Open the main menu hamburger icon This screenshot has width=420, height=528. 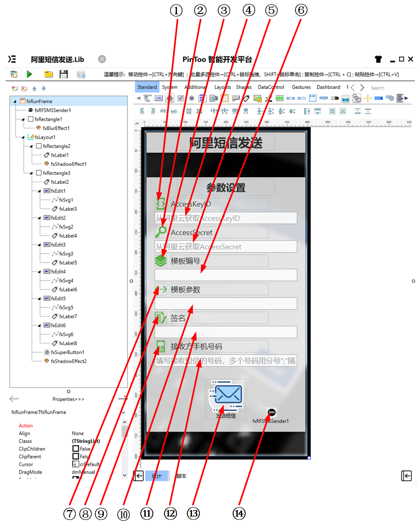pos(12,59)
